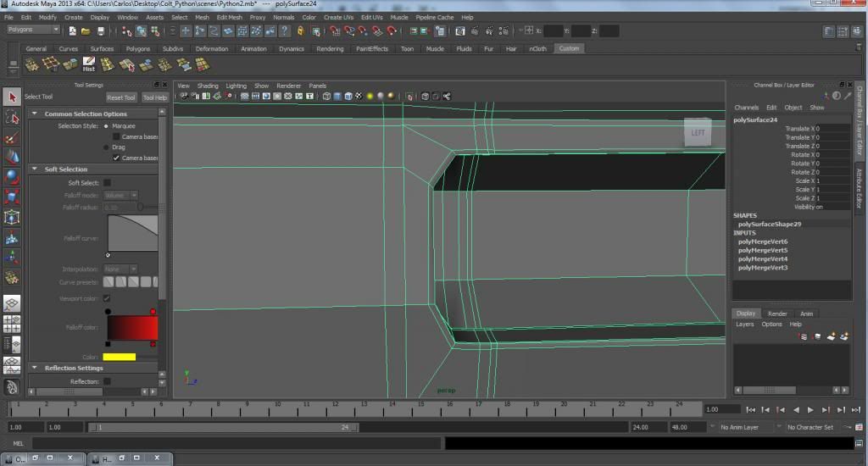Screen dimensions: 868x466
Task: Click the play forwards button
Action: click(810, 409)
